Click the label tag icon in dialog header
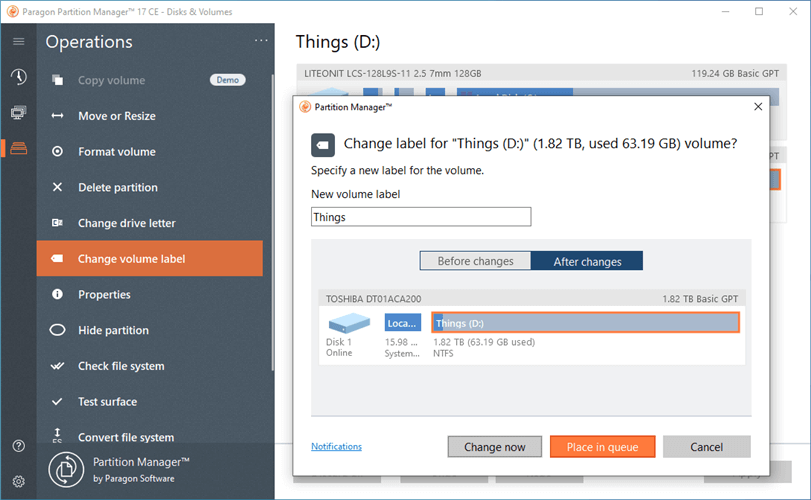The height and width of the screenshot is (500, 811). pos(323,145)
